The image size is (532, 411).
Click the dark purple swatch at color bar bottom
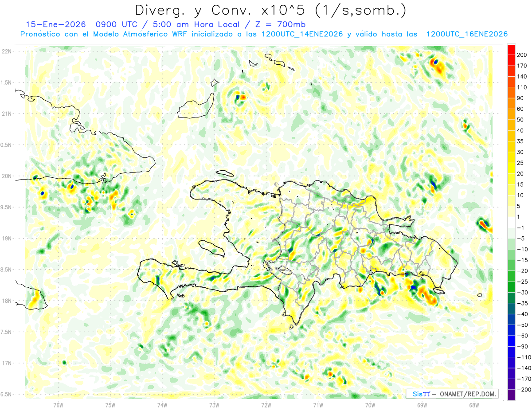(x=511, y=395)
